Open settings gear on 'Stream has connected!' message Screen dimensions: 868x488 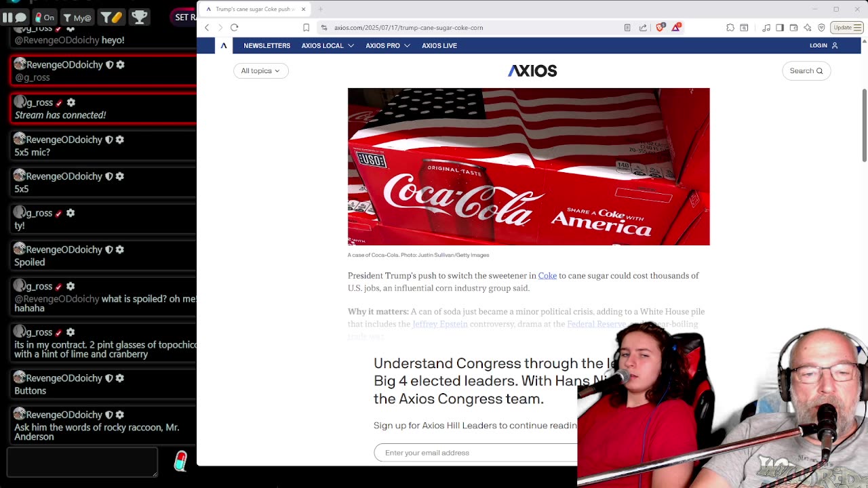coord(71,102)
